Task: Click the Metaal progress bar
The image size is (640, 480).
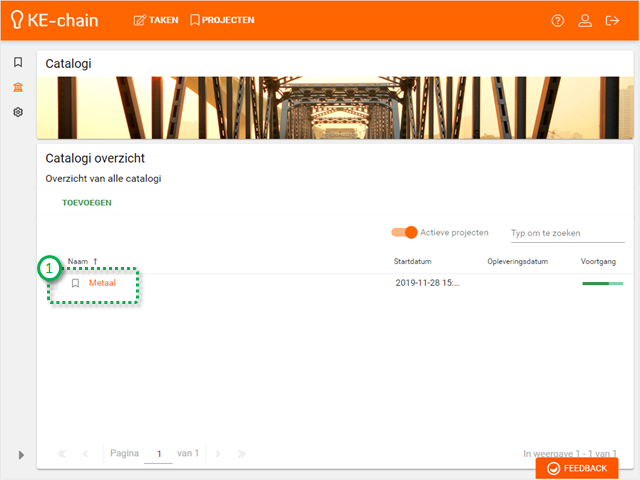Action: point(600,283)
